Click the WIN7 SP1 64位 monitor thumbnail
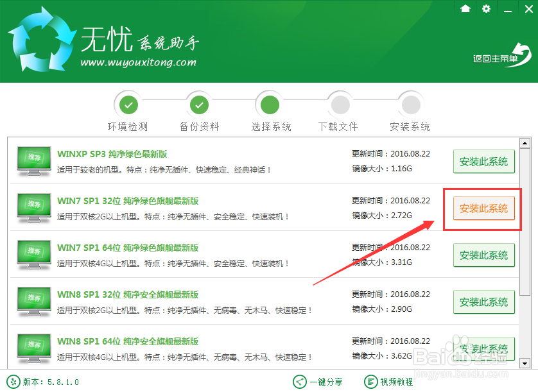This screenshot has height=392, width=538. [x=33, y=255]
